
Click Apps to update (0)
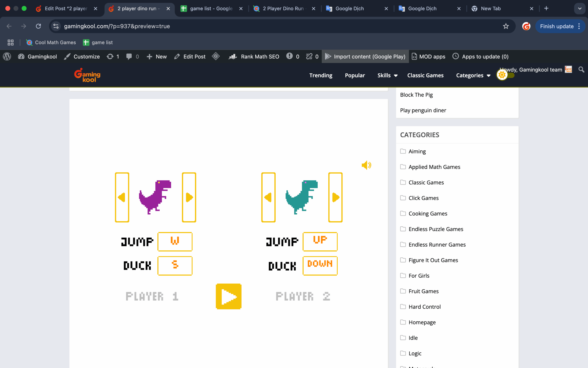pos(480,57)
